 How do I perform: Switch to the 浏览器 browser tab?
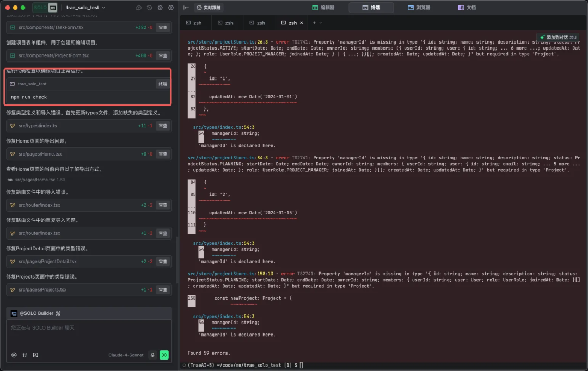(419, 8)
